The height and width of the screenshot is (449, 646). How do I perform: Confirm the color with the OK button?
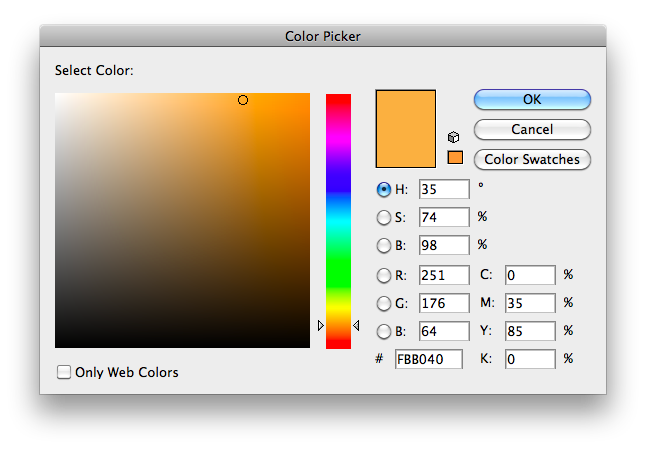pyautogui.click(x=532, y=99)
